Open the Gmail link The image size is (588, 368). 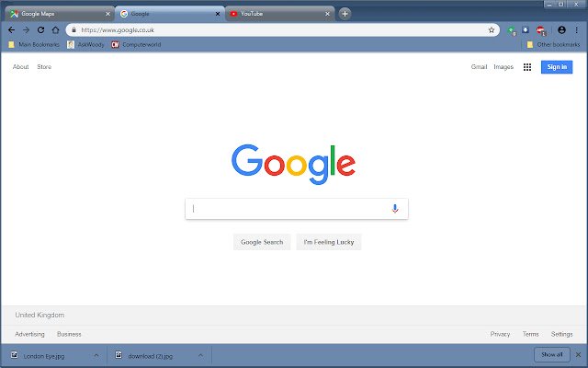(479, 67)
